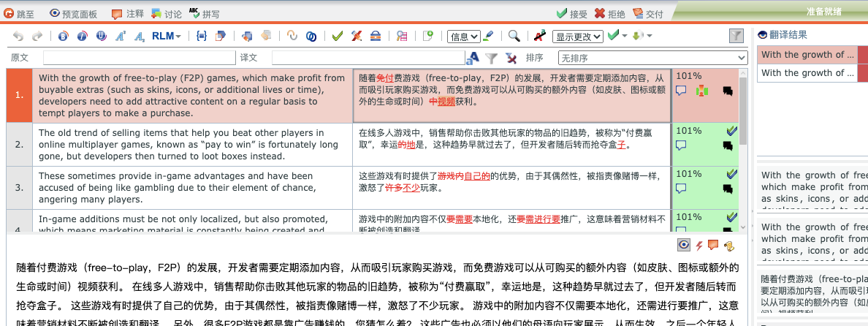This screenshot has width=868, height=326.
Task: Click the red lightning bolt icon
Action: (x=699, y=245)
